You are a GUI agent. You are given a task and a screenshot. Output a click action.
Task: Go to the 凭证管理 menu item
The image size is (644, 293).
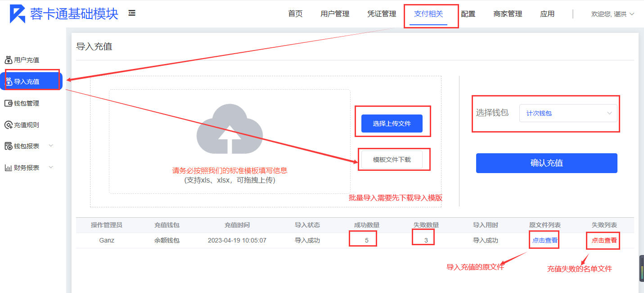[382, 14]
